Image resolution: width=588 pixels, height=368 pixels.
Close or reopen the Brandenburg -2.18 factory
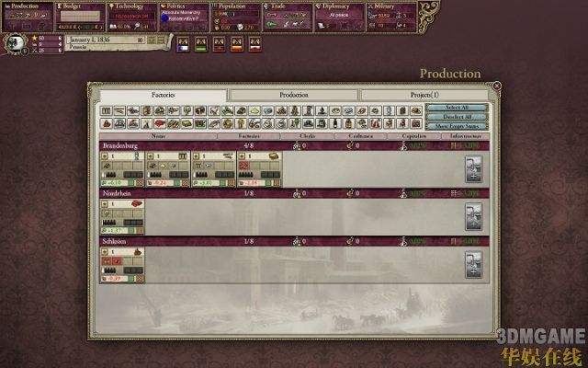click(x=277, y=183)
